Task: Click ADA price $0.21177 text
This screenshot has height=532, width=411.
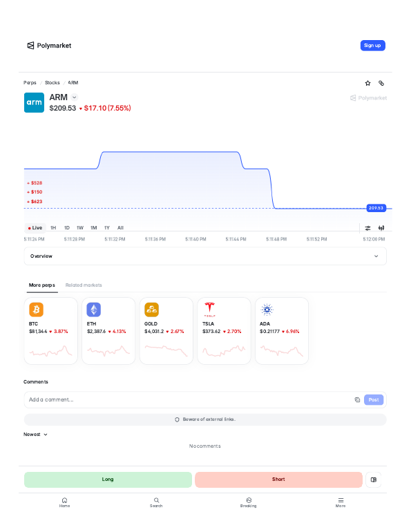Action: [270, 332]
